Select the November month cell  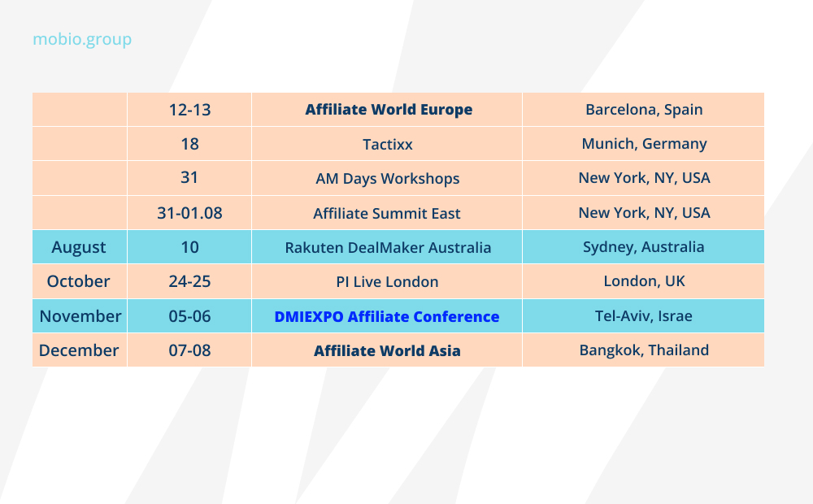click(x=80, y=315)
